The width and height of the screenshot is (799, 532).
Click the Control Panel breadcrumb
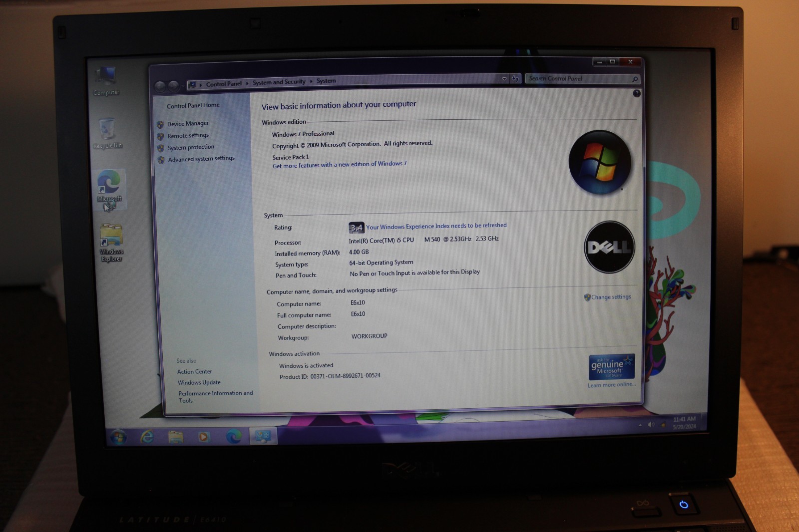[x=224, y=84]
